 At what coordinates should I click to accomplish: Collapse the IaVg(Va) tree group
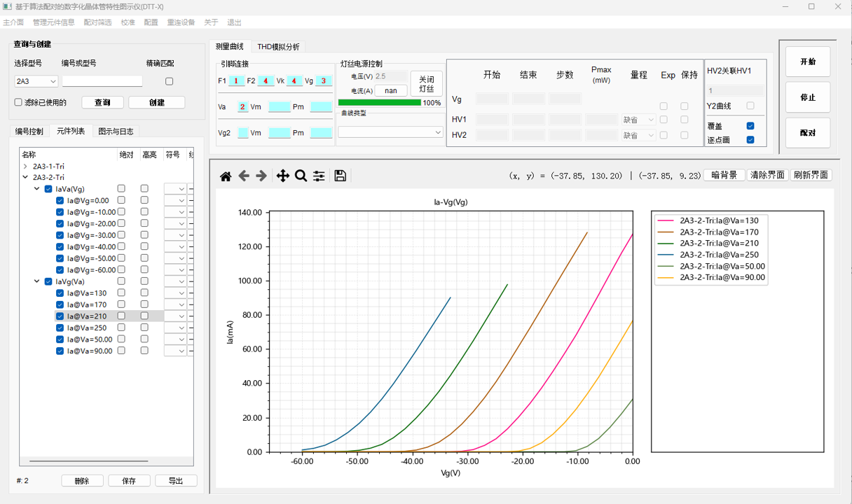coord(37,281)
